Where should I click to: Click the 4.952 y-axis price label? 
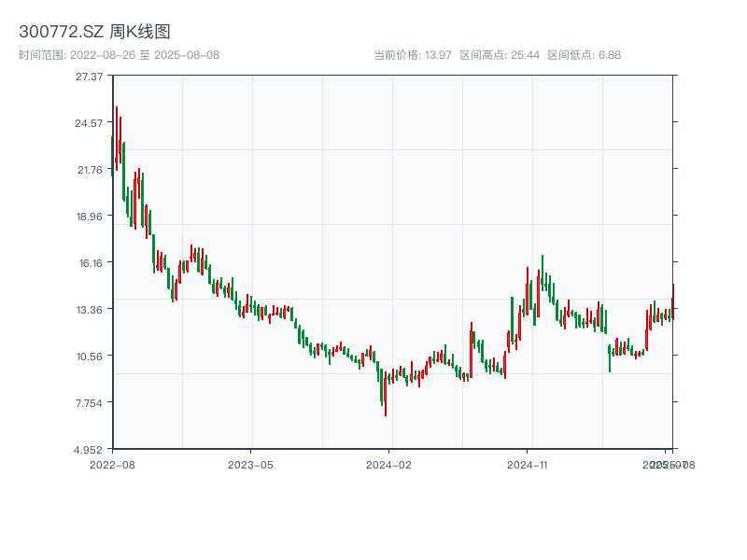coord(90,449)
